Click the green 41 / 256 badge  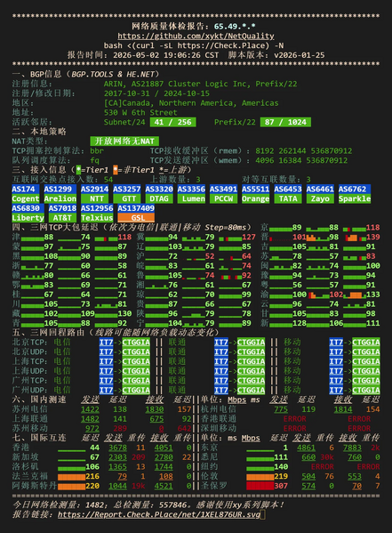point(173,122)
